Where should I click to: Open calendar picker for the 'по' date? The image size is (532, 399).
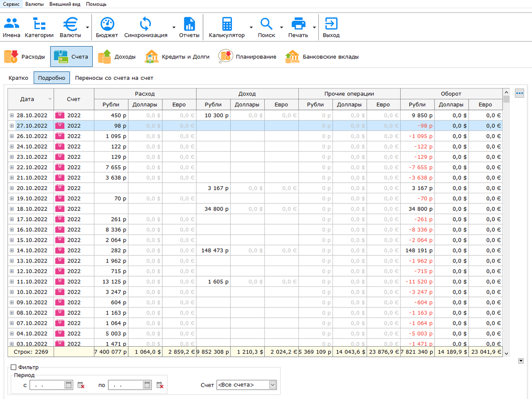[x=147, y=385]
